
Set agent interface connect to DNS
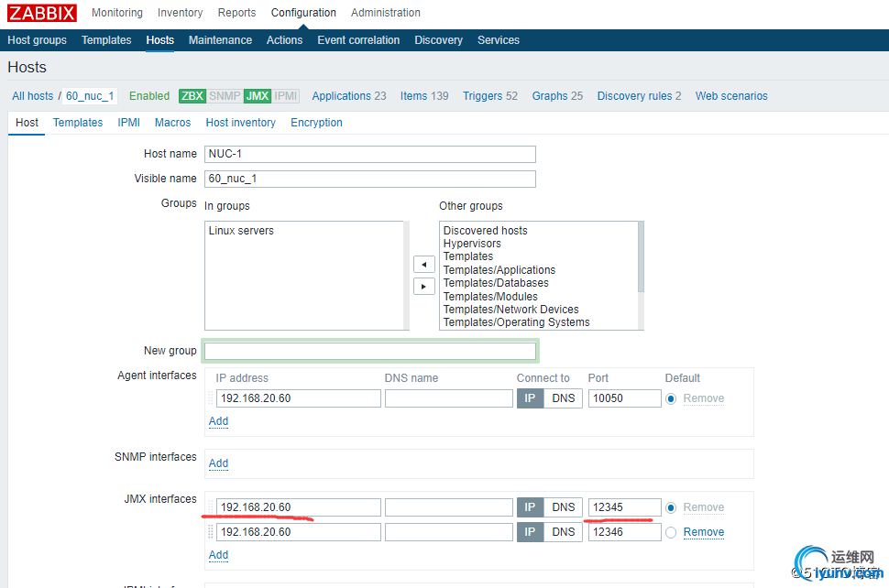click(564, 398)
